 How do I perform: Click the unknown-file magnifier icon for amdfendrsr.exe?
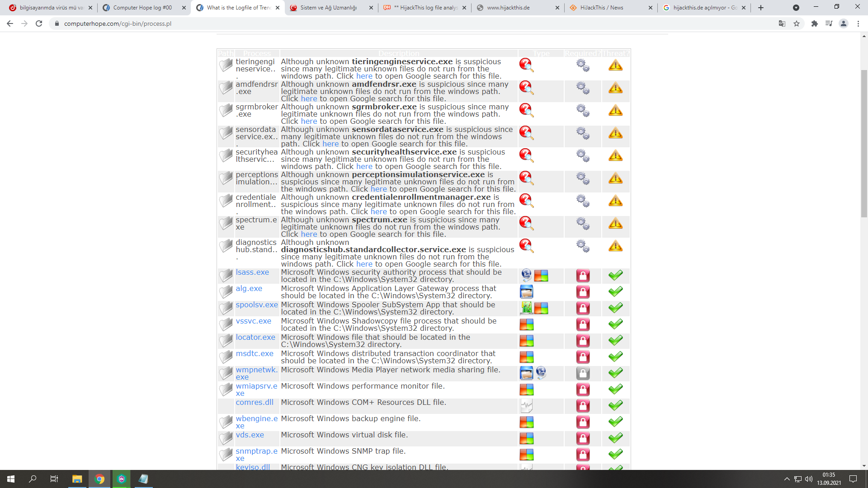pos(526,88)
